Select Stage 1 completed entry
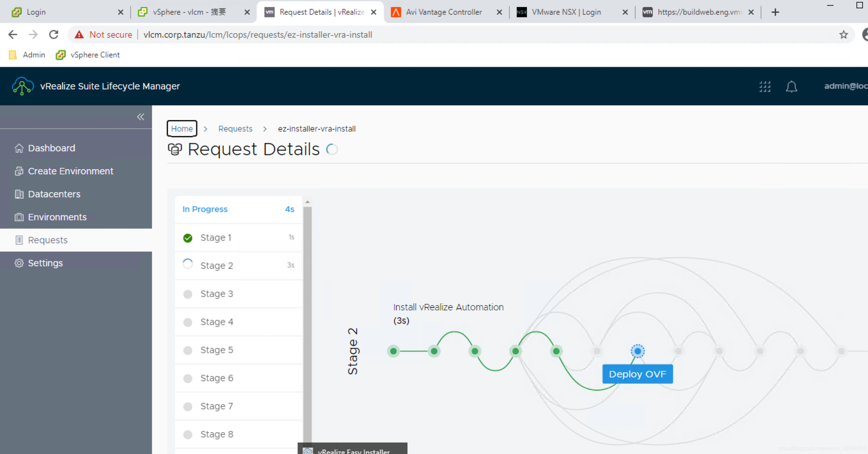 pos(216,238)
